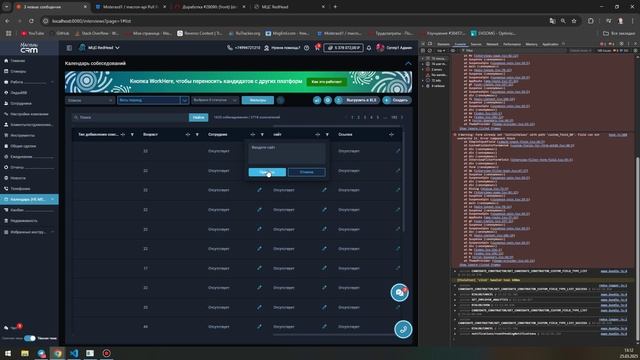Click DevTools inspect element icon
Image resolution: width=640 pixels, height=360 pixels.
pos(423,44)
